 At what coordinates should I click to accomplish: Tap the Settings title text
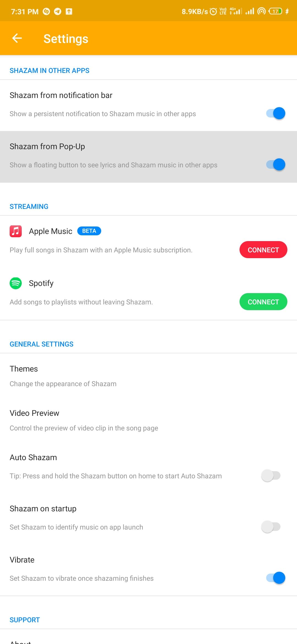[66, 39]
